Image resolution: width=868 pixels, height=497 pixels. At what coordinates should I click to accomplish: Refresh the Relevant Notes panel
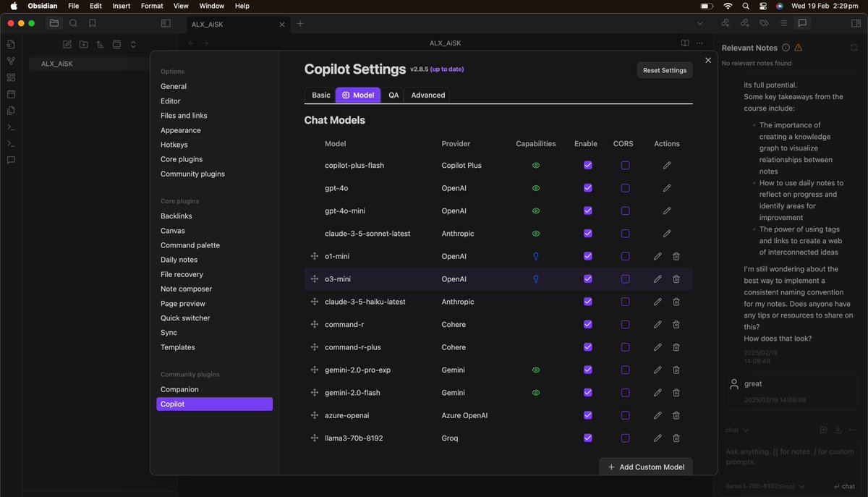pos(854,48)
